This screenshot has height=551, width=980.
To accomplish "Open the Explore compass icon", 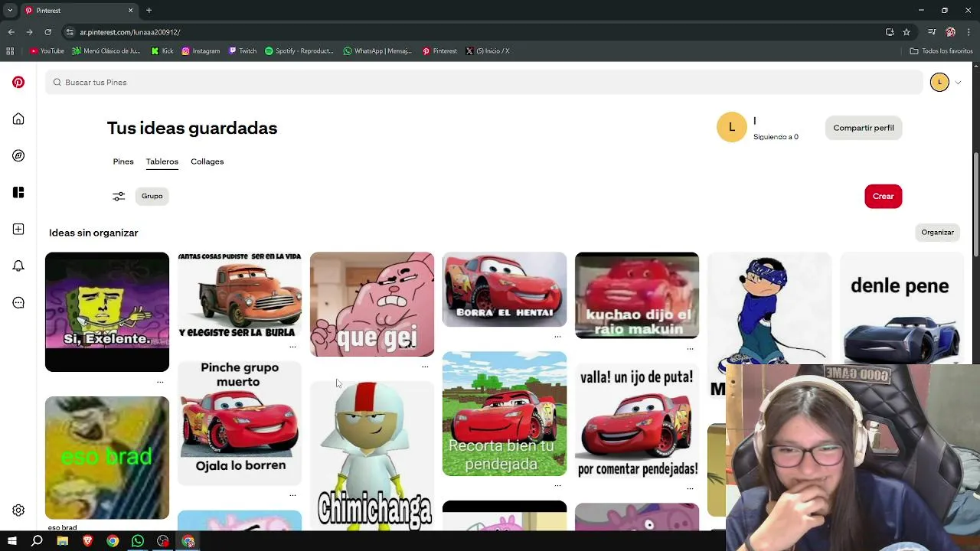I will click(18, 155).
